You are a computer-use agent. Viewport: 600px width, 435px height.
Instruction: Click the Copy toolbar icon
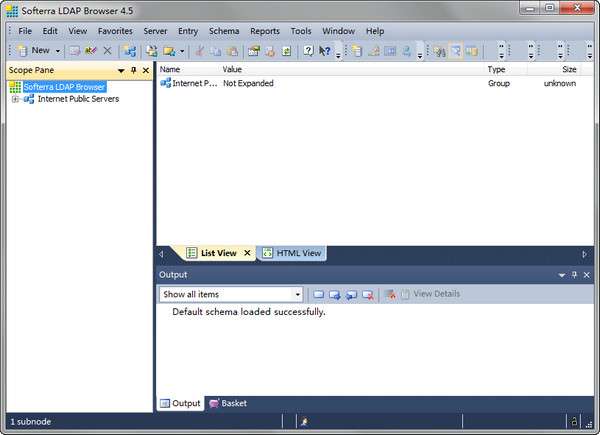click(x=215, y=51)
